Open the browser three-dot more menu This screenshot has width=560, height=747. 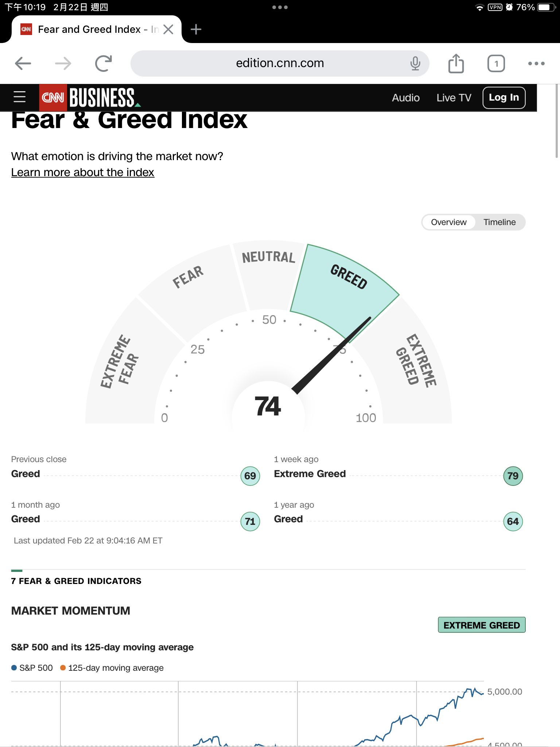click(536, 63)
